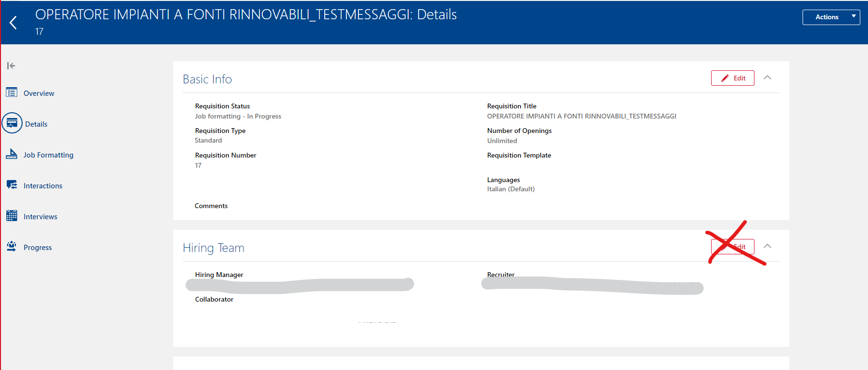Switch to Job Formatting section
Viewport: 868px width, 370px height.
(49, 155)
